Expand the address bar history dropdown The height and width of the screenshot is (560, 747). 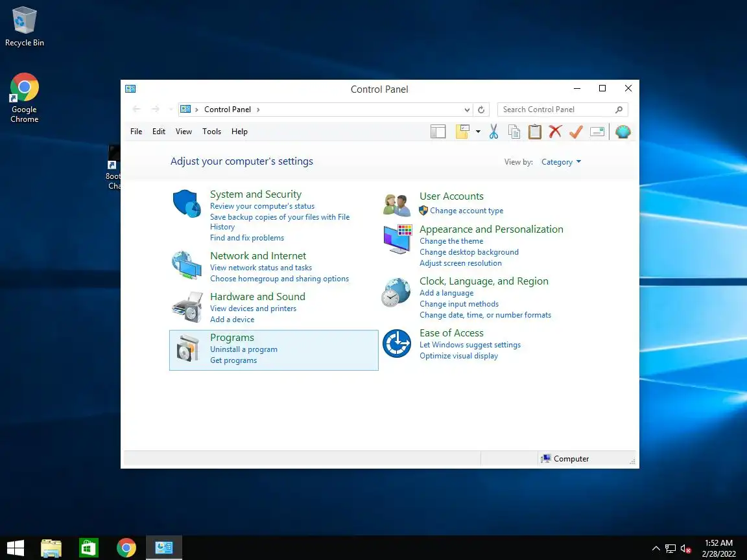467,110
